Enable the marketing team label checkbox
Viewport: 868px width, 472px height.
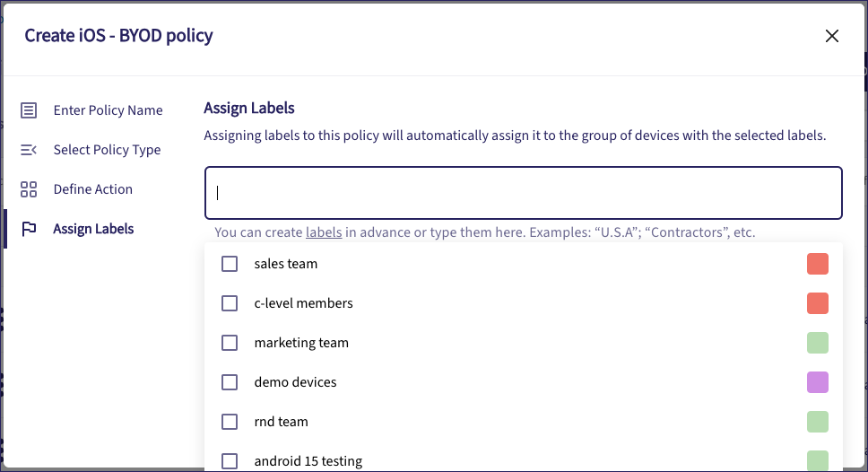pyautogui.click(x=230, y=343)
